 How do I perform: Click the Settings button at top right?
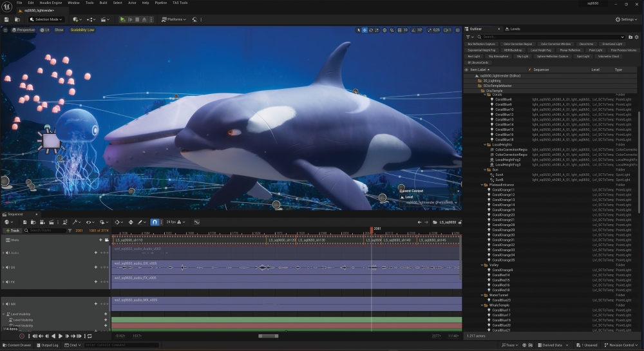click(x=627, y=19)
